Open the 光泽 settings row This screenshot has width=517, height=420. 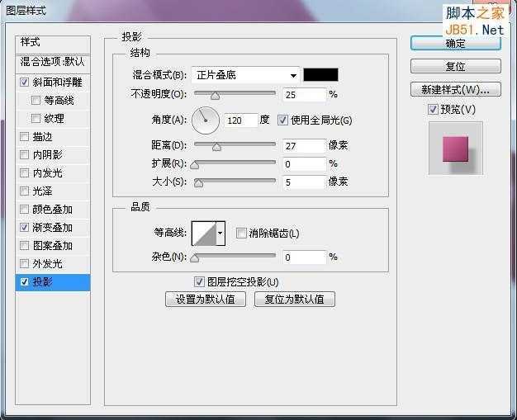[x=53, y=191]
